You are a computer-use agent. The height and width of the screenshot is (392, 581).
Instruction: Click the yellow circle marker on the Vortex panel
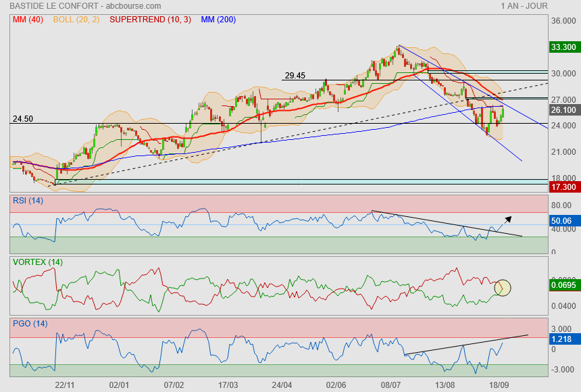[502, 287]
